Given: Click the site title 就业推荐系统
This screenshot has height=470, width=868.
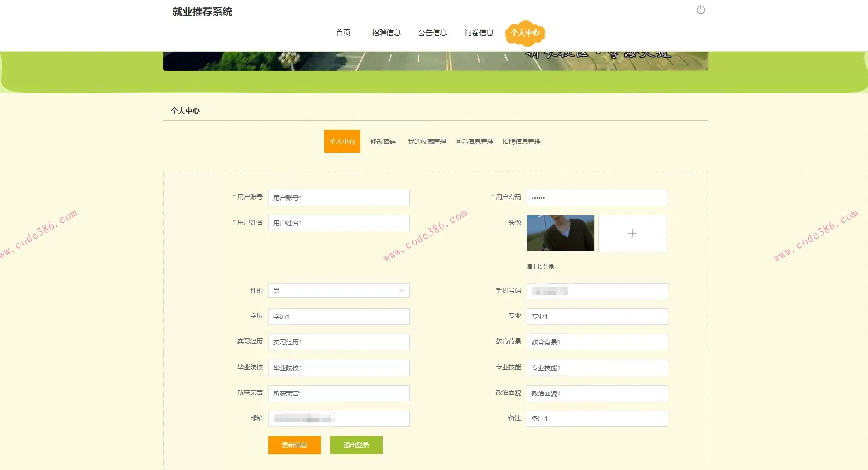Looking at the screenshot, I should click(x=202, y=12).
